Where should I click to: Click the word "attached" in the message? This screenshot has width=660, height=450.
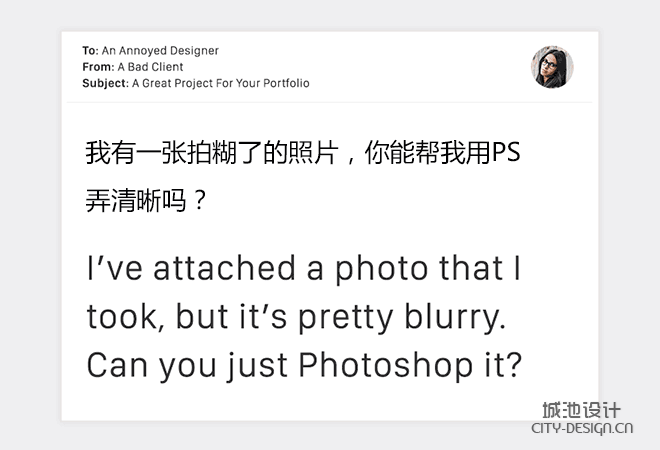tap(224, 269)
